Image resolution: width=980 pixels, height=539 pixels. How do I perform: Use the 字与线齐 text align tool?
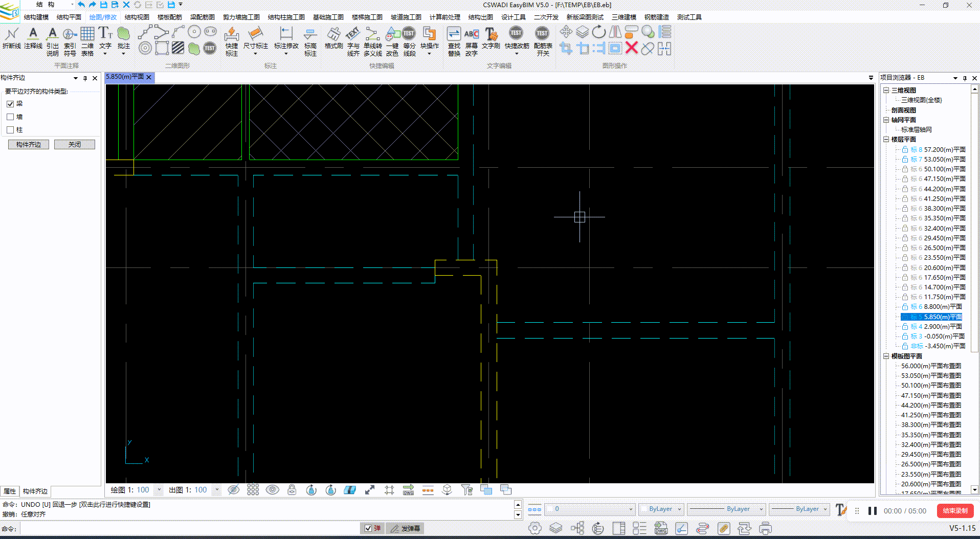353,41
